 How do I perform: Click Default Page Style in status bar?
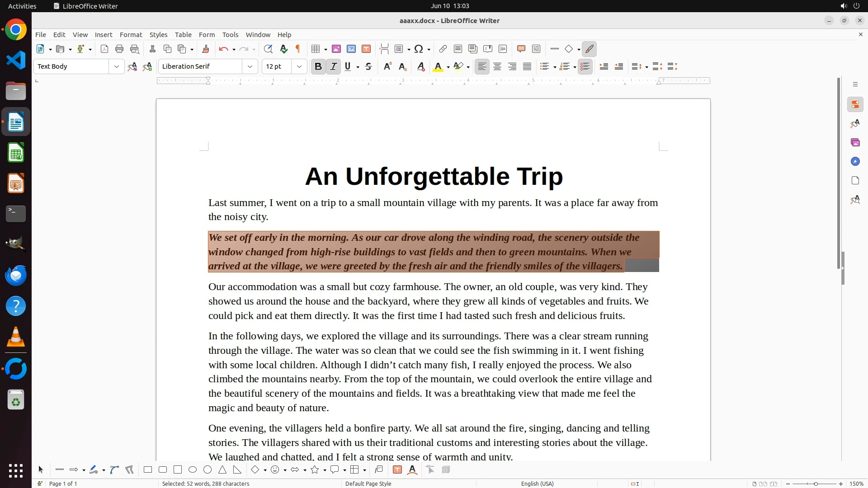368,483
